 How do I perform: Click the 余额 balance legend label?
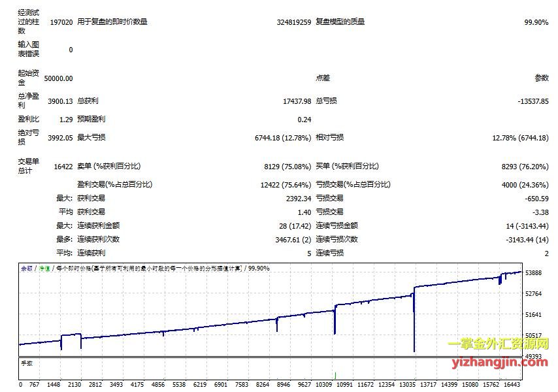click(x=26, y=269)
